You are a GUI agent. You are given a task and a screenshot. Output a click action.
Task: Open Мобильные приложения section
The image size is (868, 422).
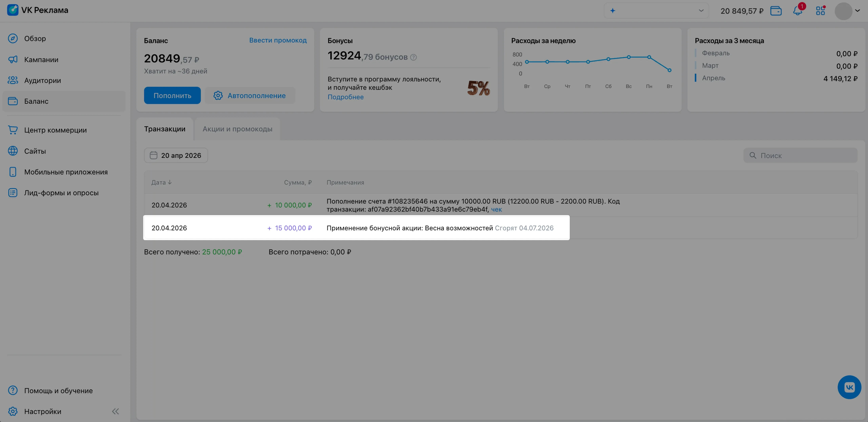(64, 172)
